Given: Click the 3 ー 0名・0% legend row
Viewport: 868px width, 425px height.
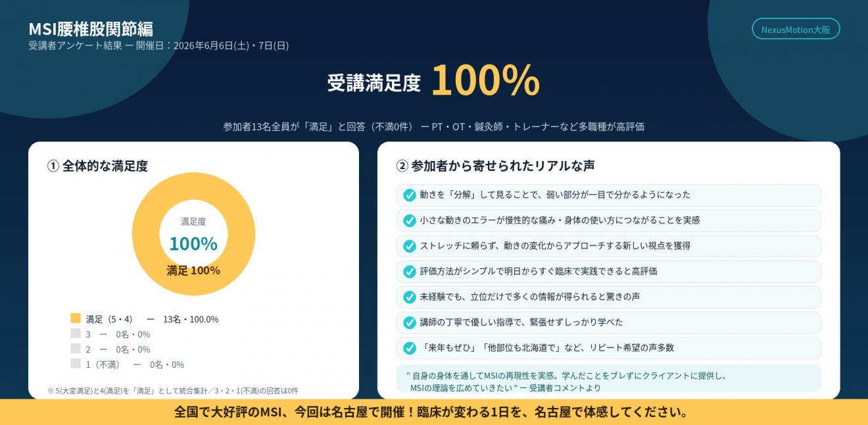Looking at the screenshot, I should [118, 334].
